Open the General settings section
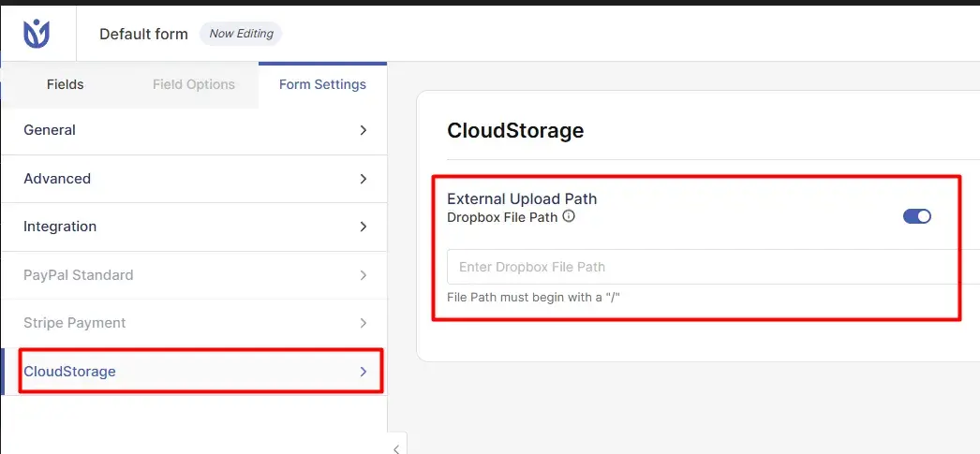Screen dimensions: 980x454 coord(194,130)
